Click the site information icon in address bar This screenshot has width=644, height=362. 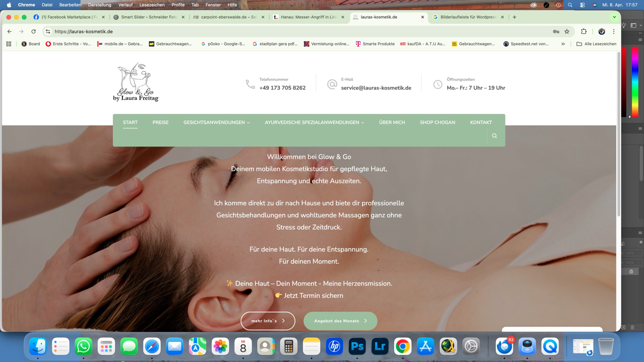click(x=48, y=31)
